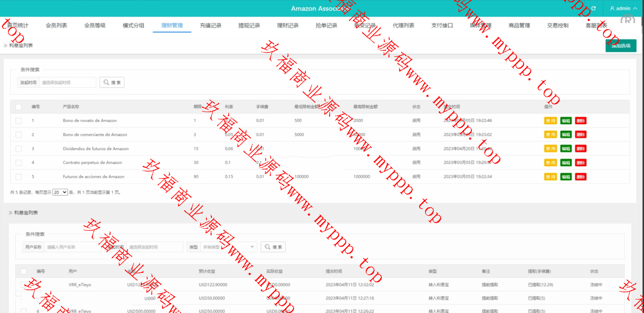Open the 会员列表 tab
Screen dimensions: 644x313
(x=56, y=26)
